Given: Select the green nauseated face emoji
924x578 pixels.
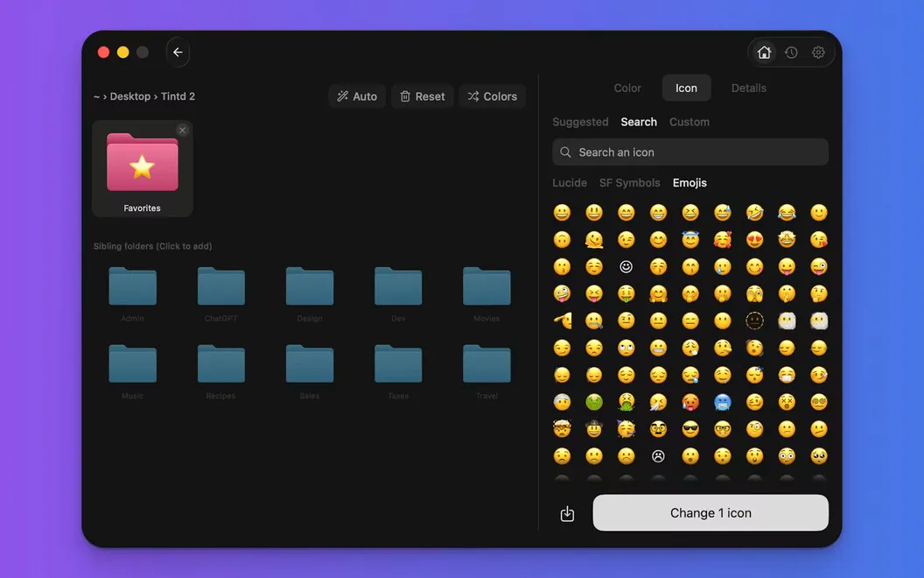Looking at the screenshot, I should (594, 402).
